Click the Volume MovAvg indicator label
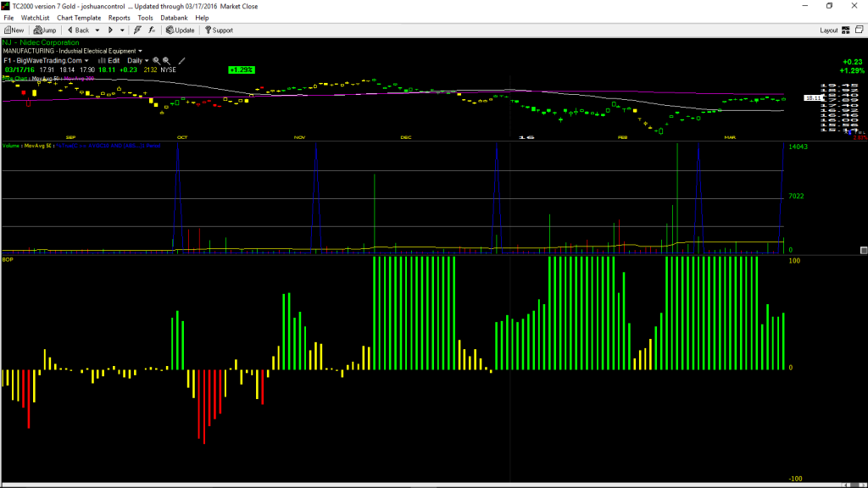The width and height of the screenshot is (868, 488). point(27,146)
